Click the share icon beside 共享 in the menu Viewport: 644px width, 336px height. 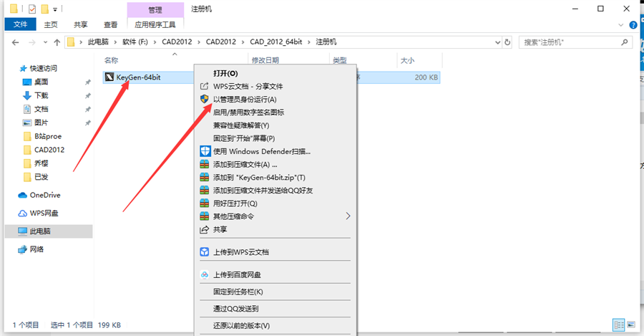pos(204,229)
